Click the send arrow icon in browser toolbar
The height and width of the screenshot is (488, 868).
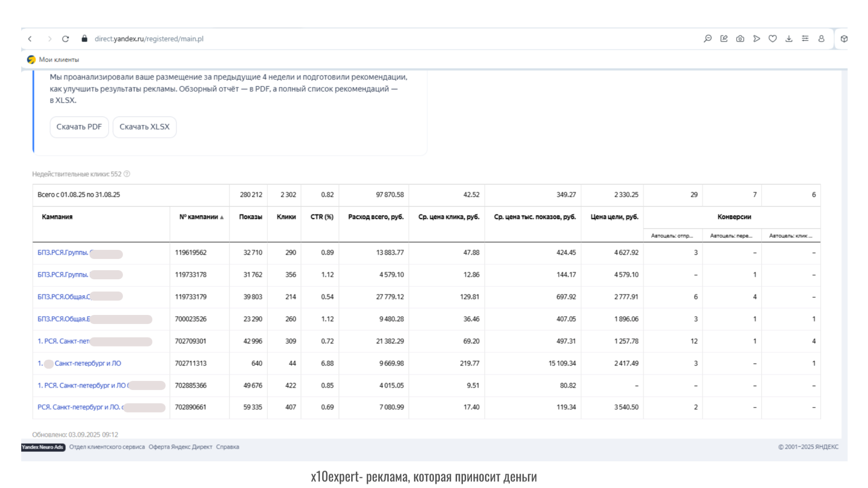tap(756, 39)
